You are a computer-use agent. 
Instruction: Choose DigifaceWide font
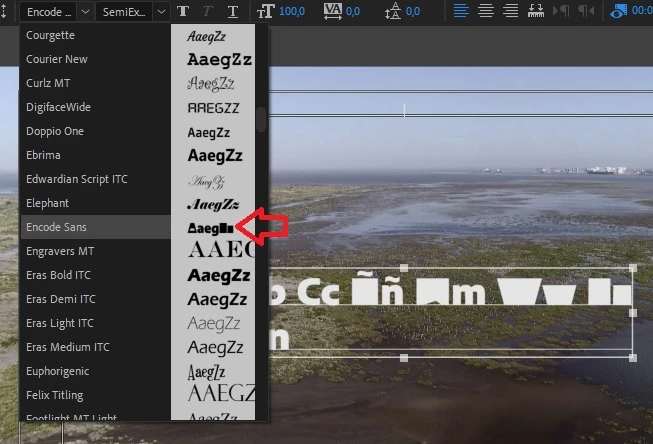pyautogui.click(x=95, y=107)
